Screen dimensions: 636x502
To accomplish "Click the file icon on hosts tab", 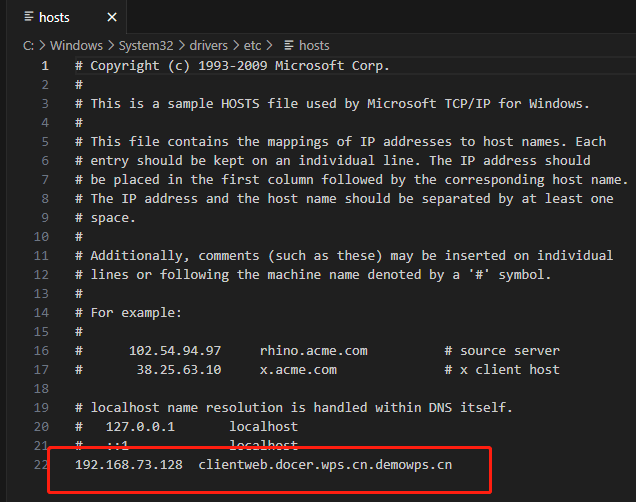I will point(29,17).
